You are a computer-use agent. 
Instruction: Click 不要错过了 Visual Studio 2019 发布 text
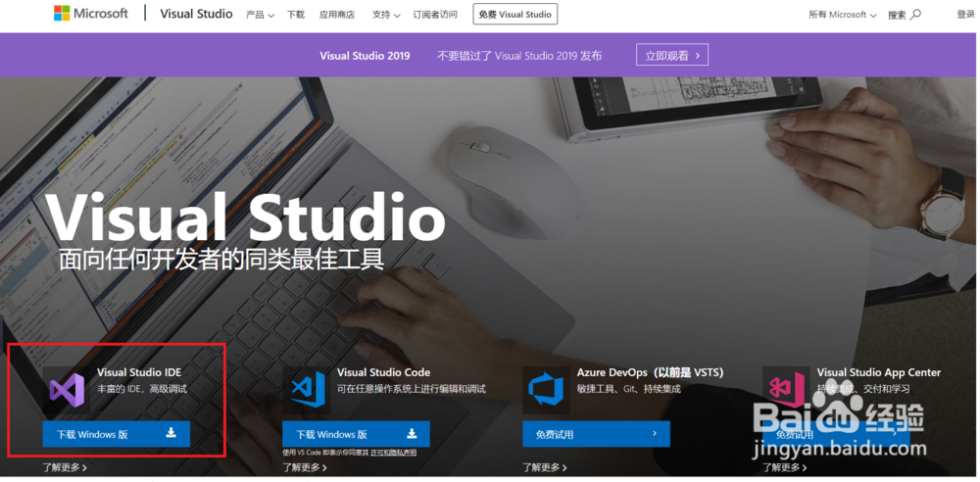pos(519,56)
